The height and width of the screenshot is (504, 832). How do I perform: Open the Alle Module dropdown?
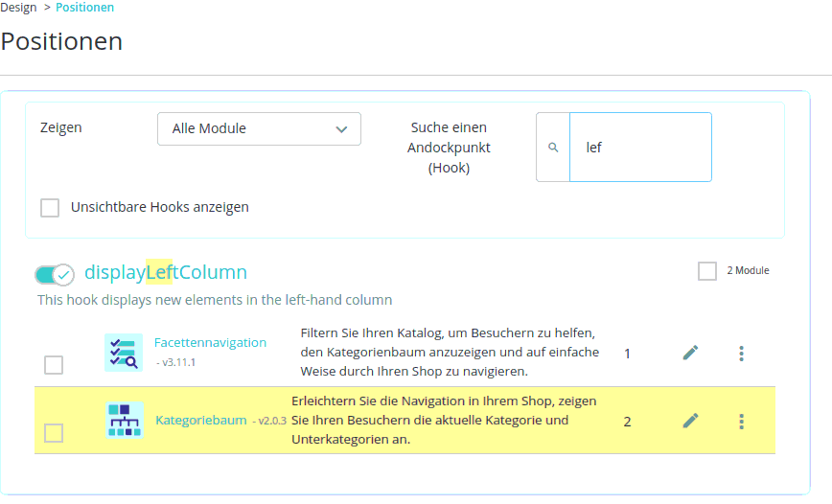point(259,129)
